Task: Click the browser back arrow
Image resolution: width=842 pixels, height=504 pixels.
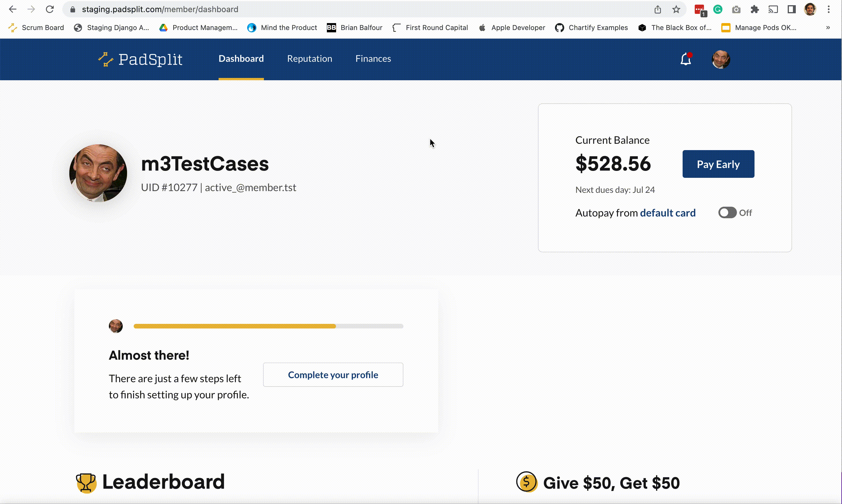Action: [x=13, y=10]
